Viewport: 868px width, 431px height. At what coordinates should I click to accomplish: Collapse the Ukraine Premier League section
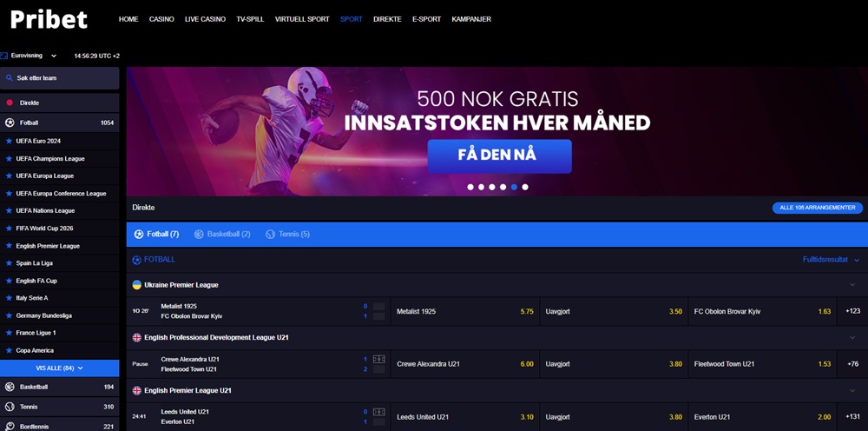853,285
